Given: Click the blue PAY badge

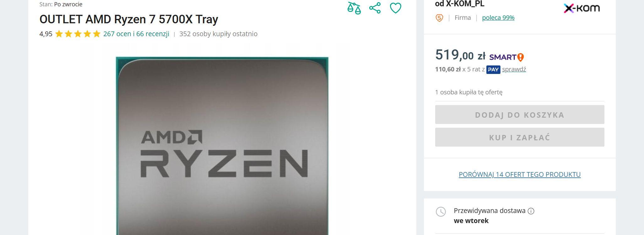Looking at the screenshot, I should tap(493, 70).
